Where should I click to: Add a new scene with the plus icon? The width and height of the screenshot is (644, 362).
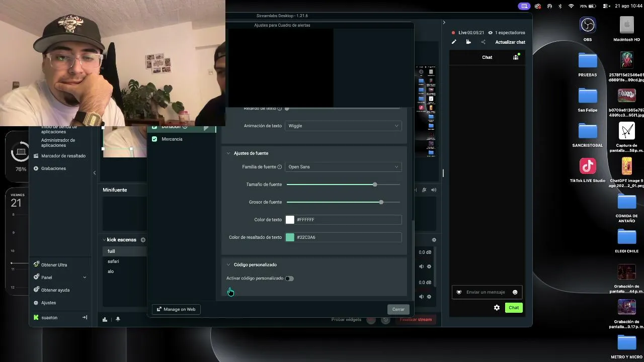pos(143,240)
